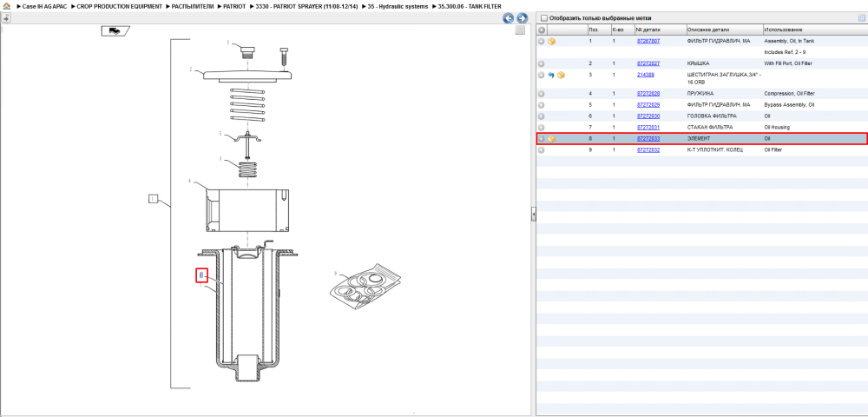Sort by the 'Использование' column header
The height and width of the screenshot is (417, 868).
(x=814, y=30)
